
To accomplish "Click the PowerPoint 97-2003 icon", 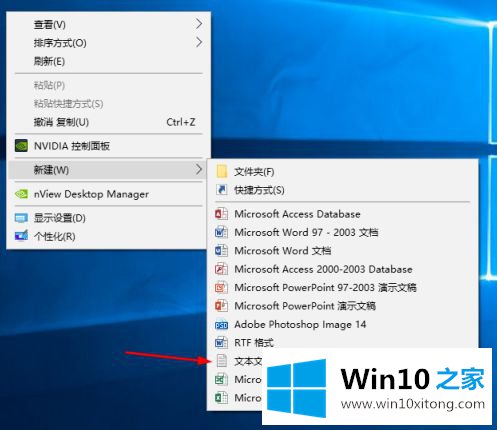I will coord(222,287).
